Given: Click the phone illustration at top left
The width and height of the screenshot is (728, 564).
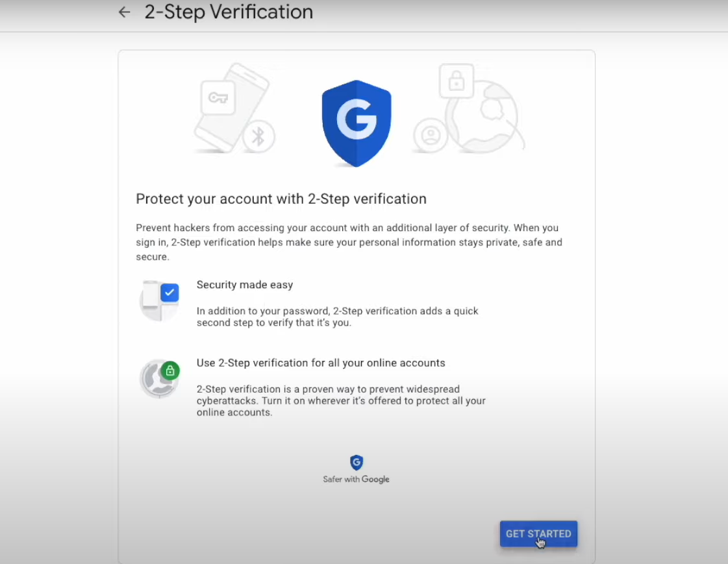Looking at the screenshot, I should pos(231,108).
